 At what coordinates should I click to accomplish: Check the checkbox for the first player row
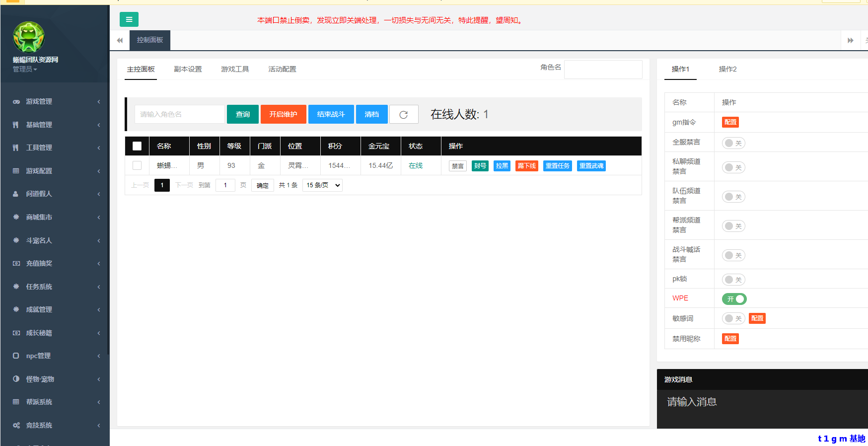pyautogui.click(x=137, y=165)
